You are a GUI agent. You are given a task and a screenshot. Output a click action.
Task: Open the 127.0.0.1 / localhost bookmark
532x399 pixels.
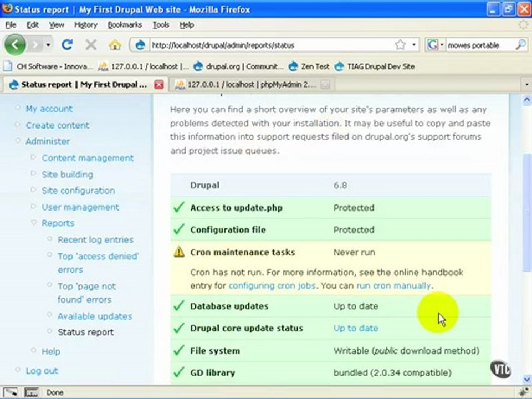(x=143, y=66)
